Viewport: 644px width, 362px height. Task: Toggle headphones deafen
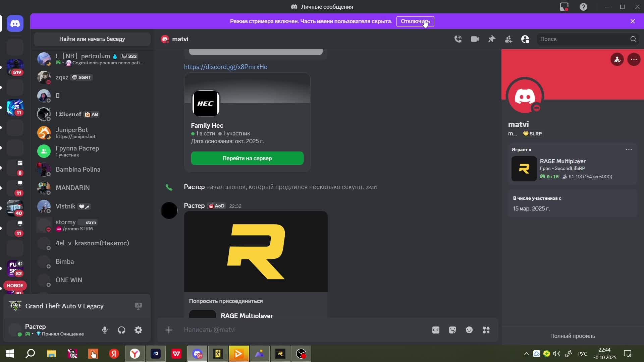[x=121, y=330]
